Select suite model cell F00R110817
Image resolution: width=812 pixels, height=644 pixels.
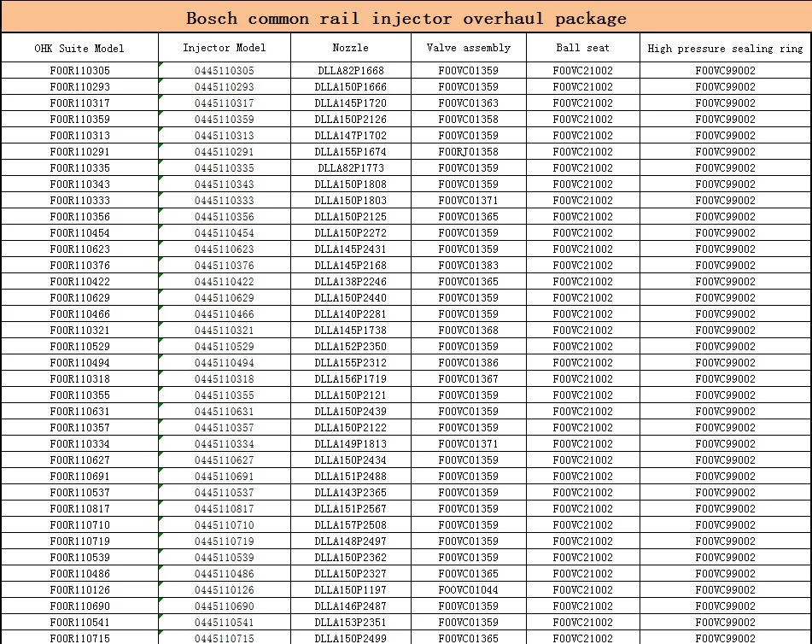79,509
